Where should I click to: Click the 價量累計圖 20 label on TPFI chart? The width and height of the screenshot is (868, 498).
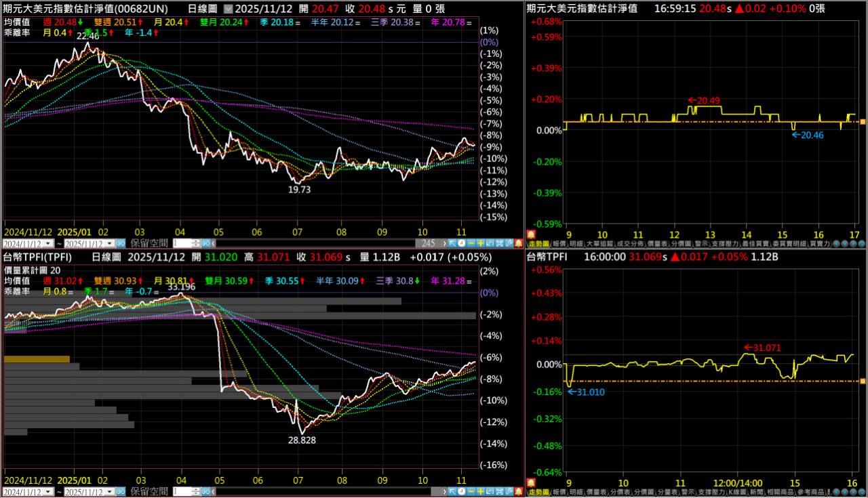(33, 270)
